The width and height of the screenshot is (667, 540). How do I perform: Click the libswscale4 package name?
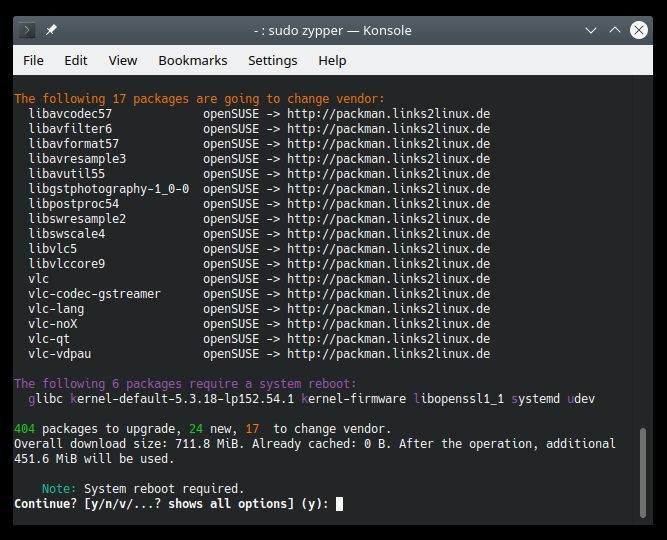click(x=67, y=234)
